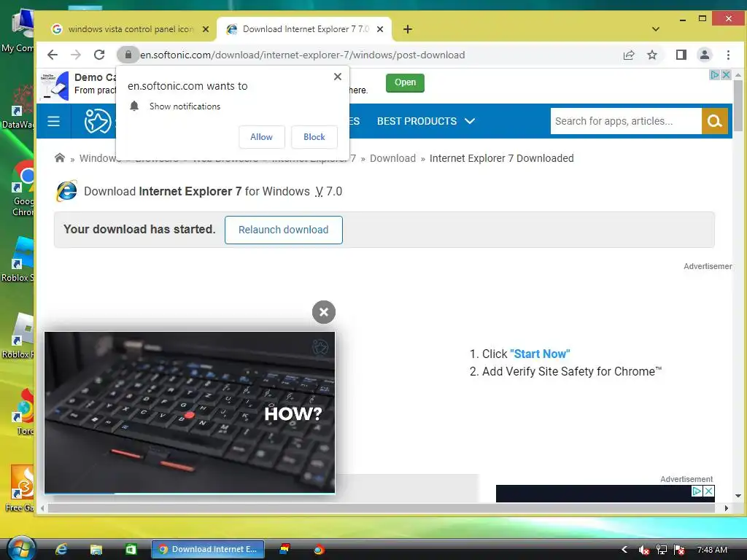Reload the page with the refresh icon

(99, 55)
